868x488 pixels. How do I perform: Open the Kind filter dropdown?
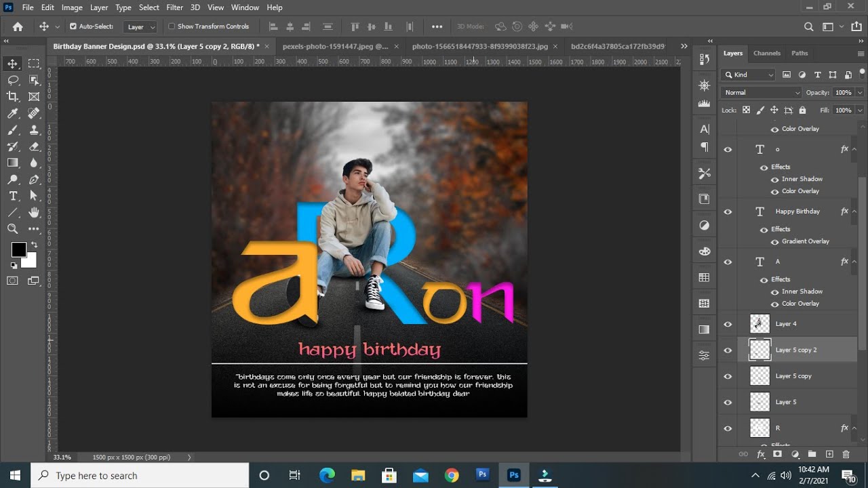(749, 75)
